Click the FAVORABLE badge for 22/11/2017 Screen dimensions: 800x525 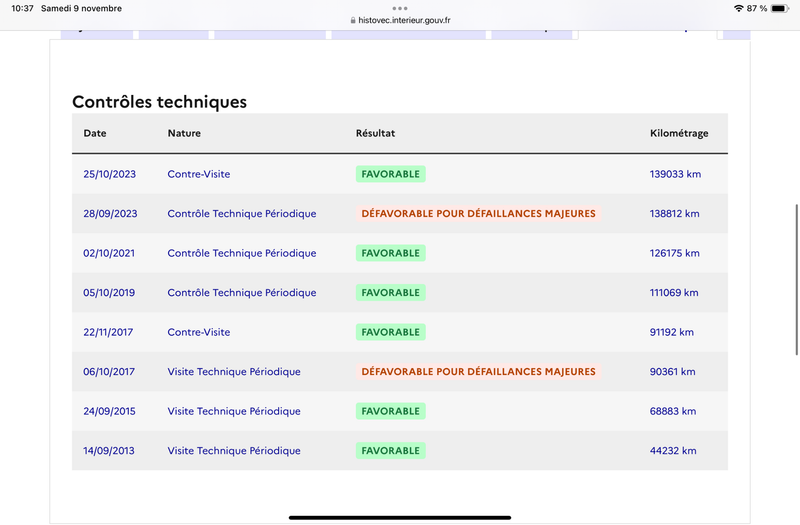390,332
